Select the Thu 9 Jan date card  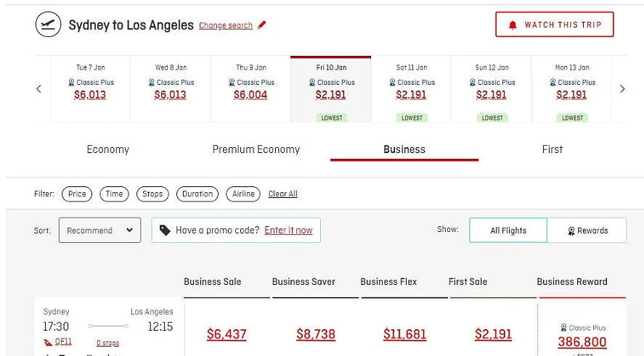click(250, 88)
